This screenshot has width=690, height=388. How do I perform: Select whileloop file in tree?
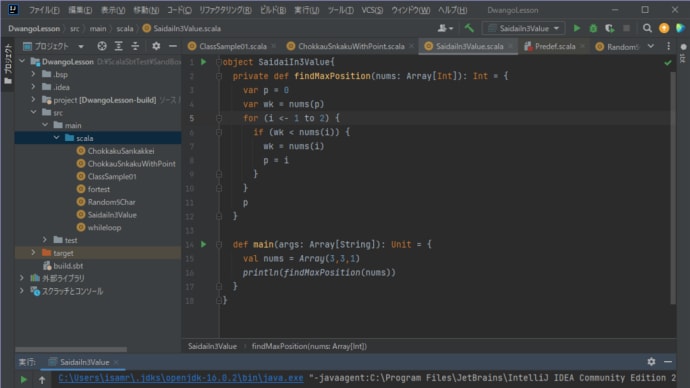pyautogui.click(x=104, y=227)
